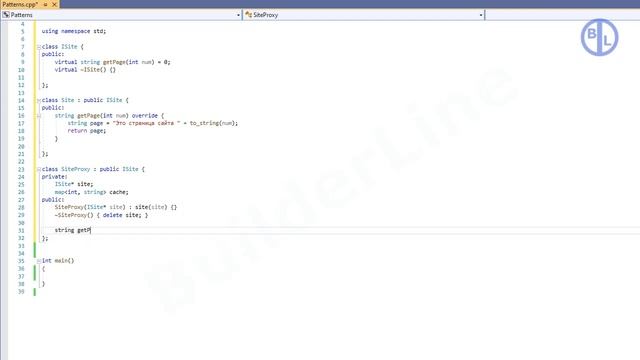Click the SiteProxy class icon in navigation bar
Image resolution: width=640 pixels, height=360 pixels.
(x=248, y=15)
